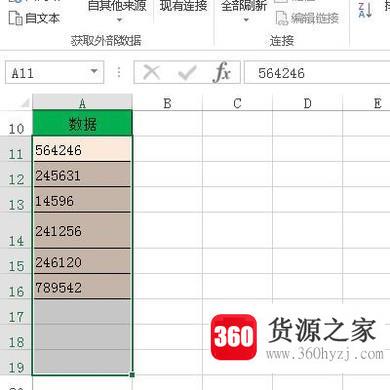Select row 19 header
The image size is (390, 390).
[16, 362]
